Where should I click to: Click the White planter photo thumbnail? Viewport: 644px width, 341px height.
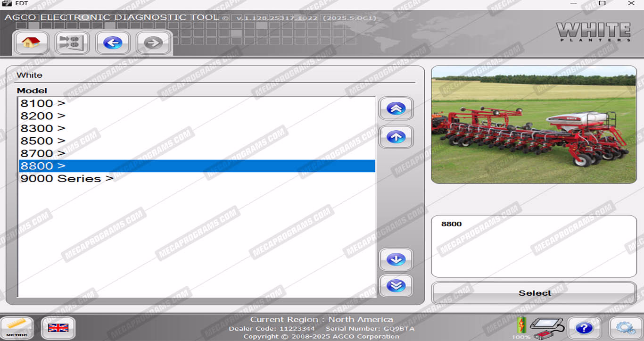534,125
